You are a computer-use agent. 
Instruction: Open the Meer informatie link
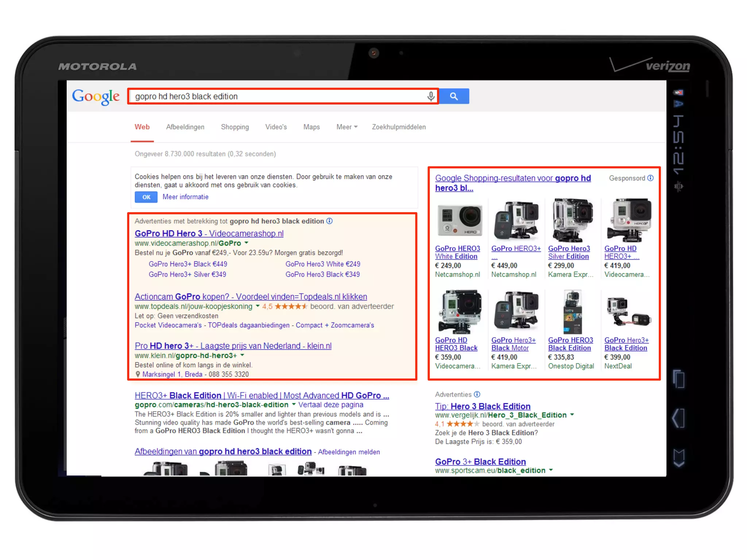pyautogui.click(x=185, y=197)
